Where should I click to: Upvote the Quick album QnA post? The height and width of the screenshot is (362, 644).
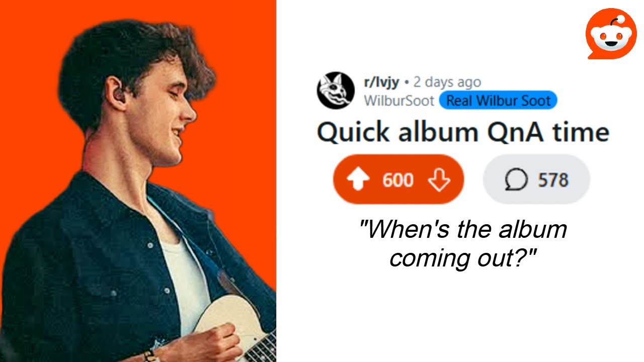[x=358, y=179]
